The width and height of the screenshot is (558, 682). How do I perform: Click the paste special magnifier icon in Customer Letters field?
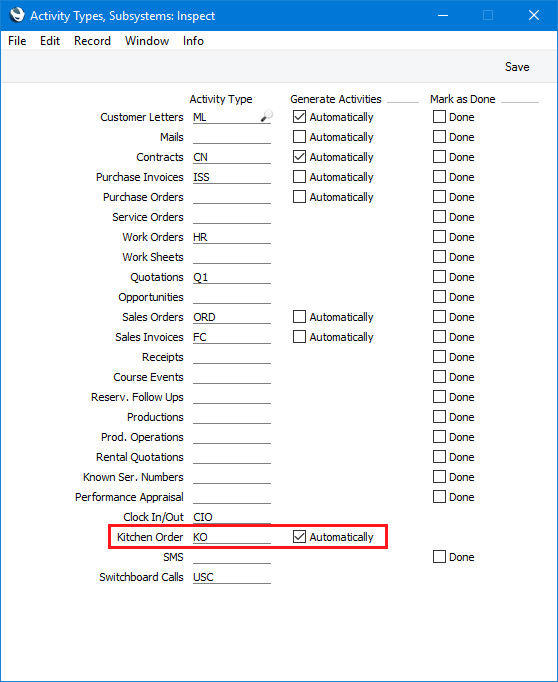(266, 116)
